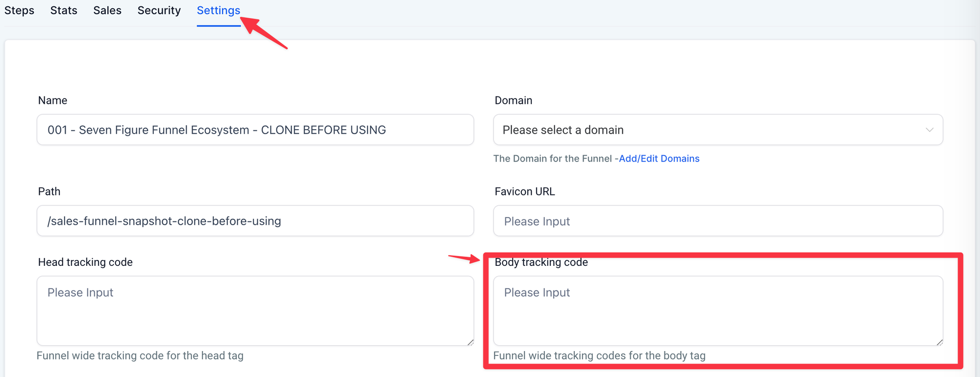Grab the Body tracking code resize handle

939,342
